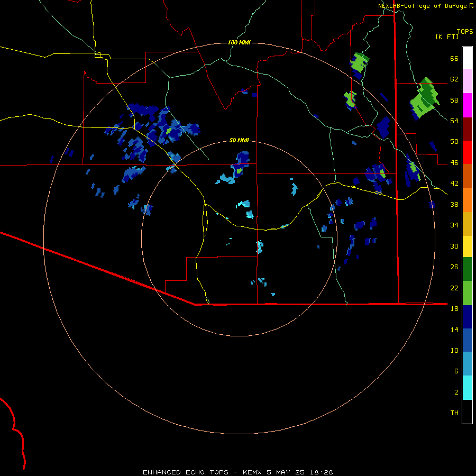Click the 54 legend value

[454, 121]
